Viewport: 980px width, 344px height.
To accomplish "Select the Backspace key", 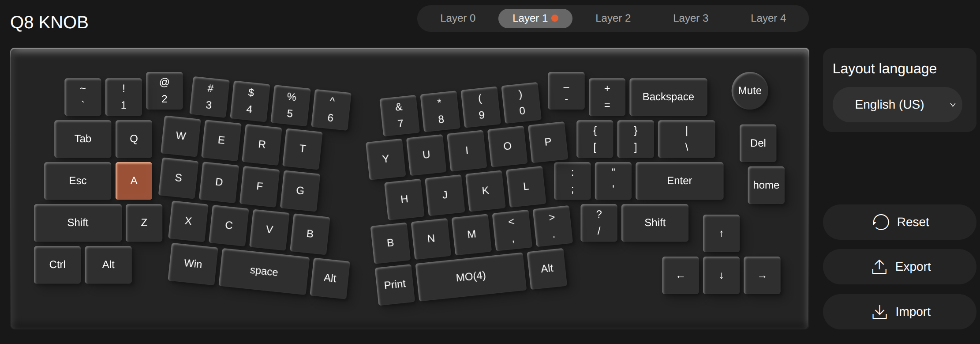I will [668, 97].
